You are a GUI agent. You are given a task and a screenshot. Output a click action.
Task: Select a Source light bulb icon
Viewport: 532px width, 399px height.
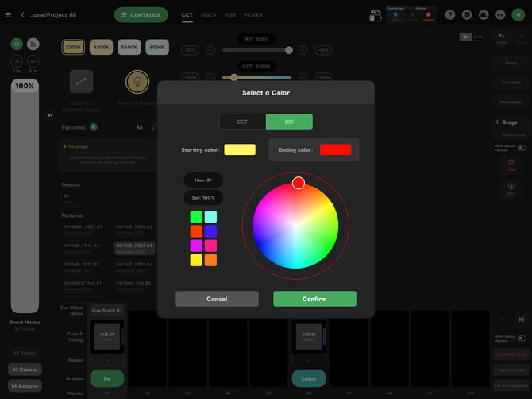pos(137,82)
